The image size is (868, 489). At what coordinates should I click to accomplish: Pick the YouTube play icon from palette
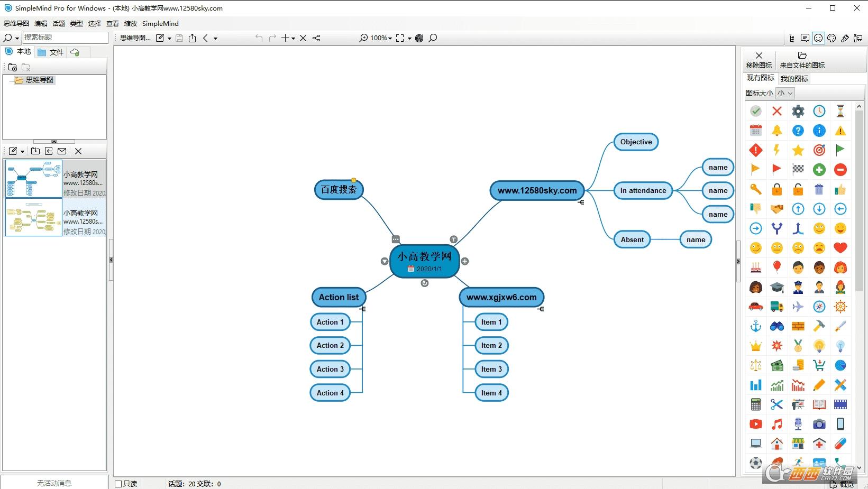(756, 424)
